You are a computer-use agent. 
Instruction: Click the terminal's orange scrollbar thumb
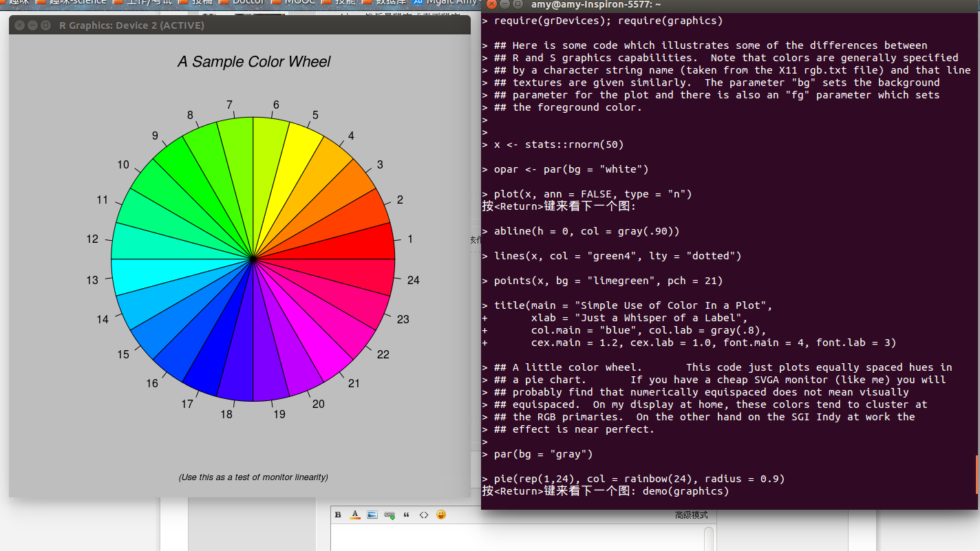pos(977,475)
